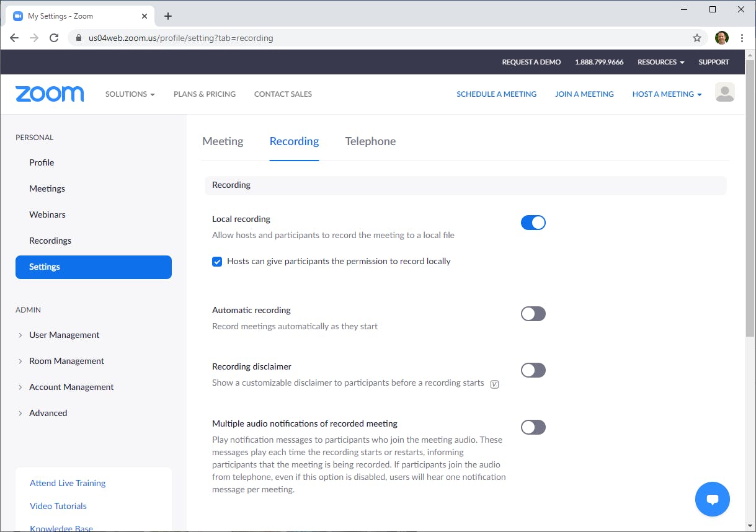This screenshot has width=756, height=532.
Task: Click the browser address bar
Action: (372, 38)
